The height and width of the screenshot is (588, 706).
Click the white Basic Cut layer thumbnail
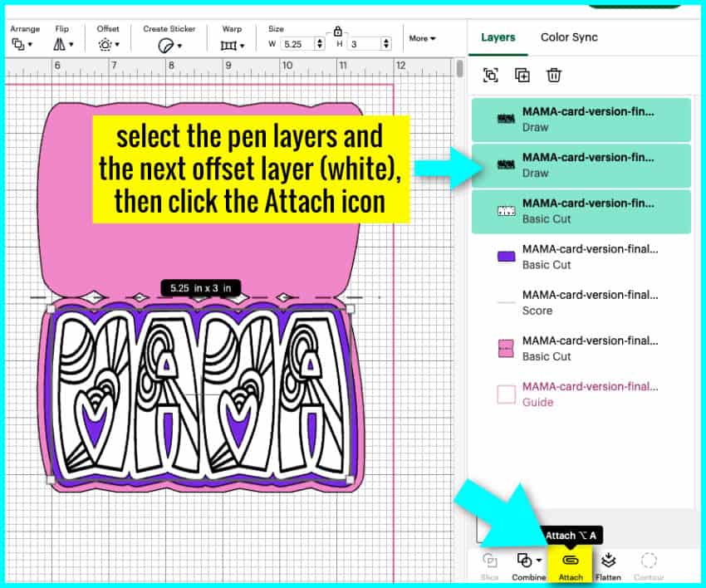[506, 211]
